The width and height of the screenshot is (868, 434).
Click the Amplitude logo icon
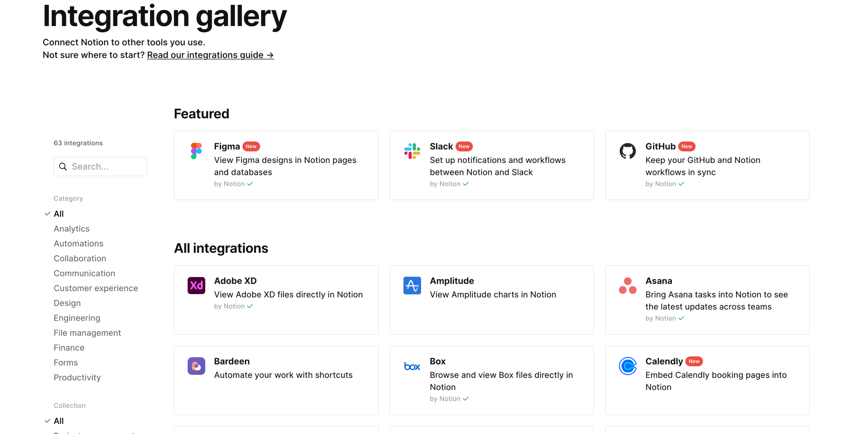(412, 285)
